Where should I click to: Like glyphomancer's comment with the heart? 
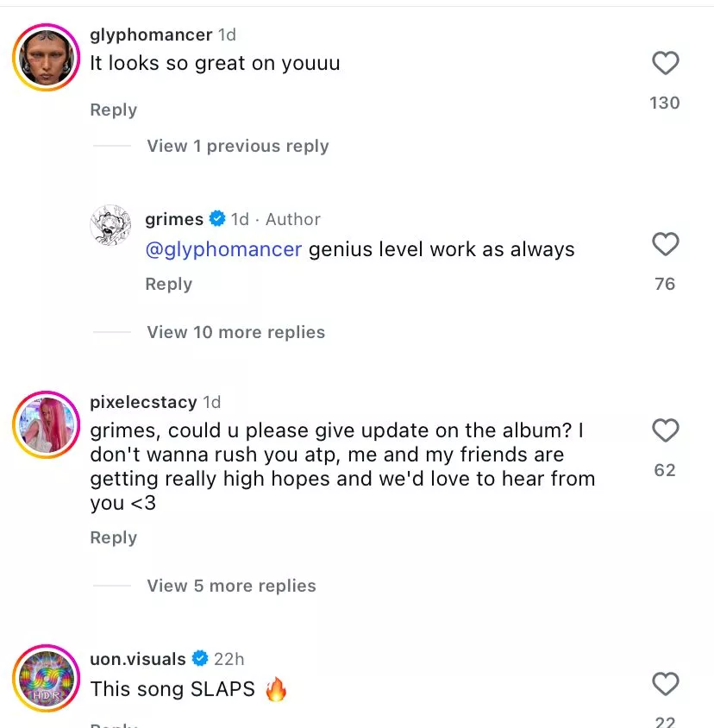click(665, 63)
